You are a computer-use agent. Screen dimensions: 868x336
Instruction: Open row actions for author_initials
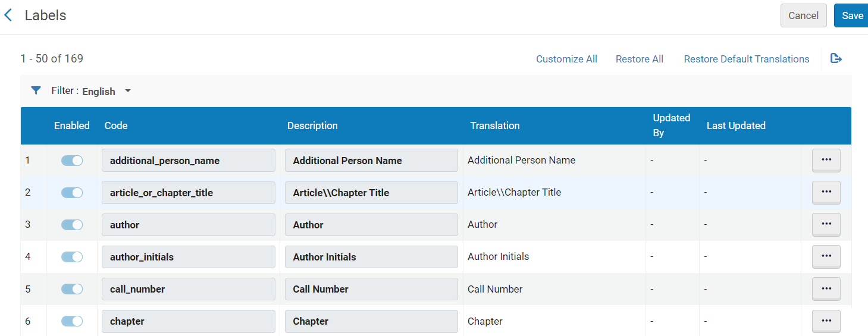(826, 257)
